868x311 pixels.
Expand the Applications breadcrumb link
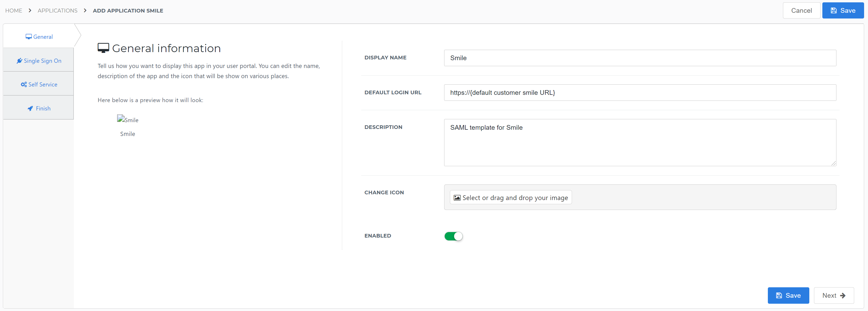click(58, 10)
